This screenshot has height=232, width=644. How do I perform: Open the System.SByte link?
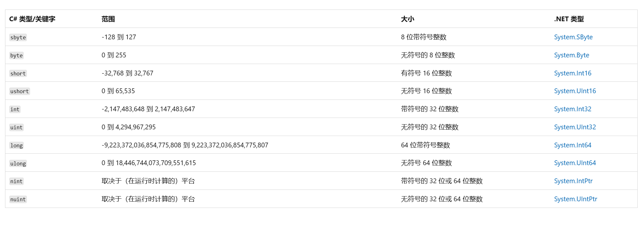[573, 37]
